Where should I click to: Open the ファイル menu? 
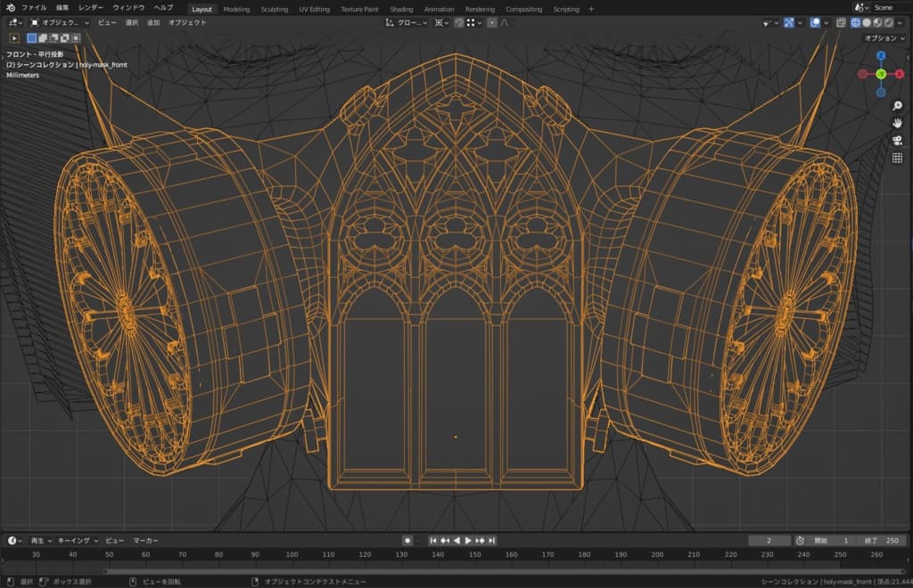(34, 8)
